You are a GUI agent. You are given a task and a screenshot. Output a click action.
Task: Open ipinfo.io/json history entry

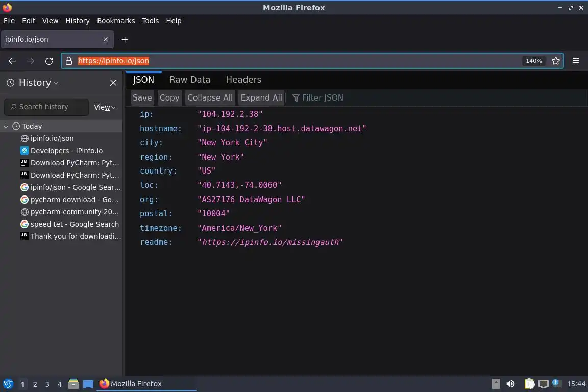click(x=52, y=138)
